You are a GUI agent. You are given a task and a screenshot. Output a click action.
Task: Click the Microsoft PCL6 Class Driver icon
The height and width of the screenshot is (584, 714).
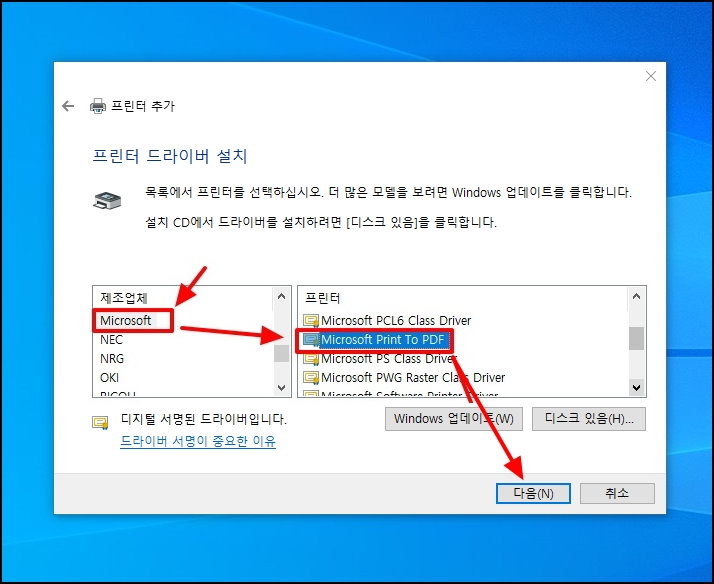coord(311,320)
